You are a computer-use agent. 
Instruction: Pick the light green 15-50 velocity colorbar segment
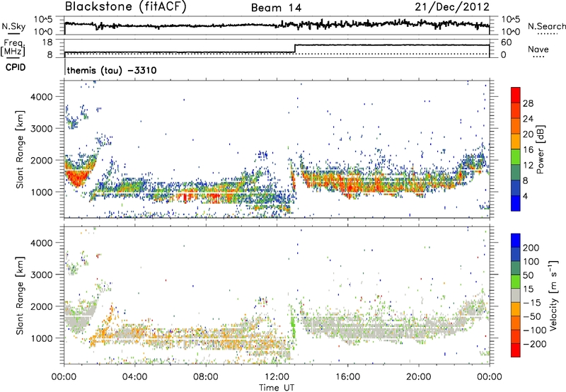(x=516, y=282)
